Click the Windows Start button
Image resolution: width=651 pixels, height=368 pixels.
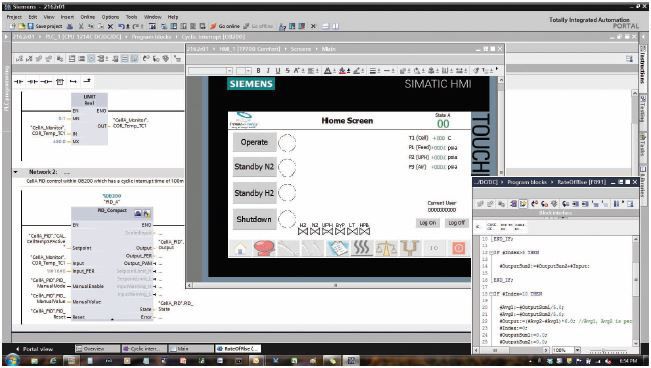tap(11, 360)
